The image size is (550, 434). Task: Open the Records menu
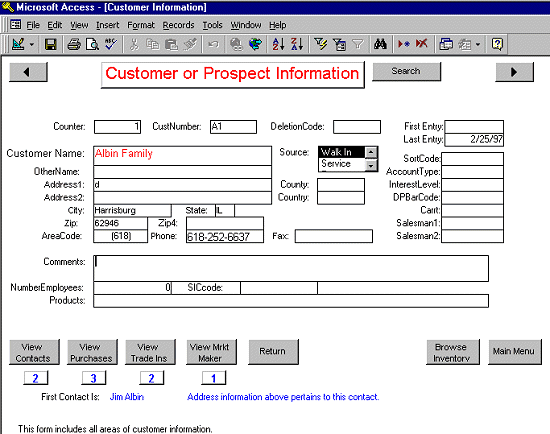click(178, 25)
